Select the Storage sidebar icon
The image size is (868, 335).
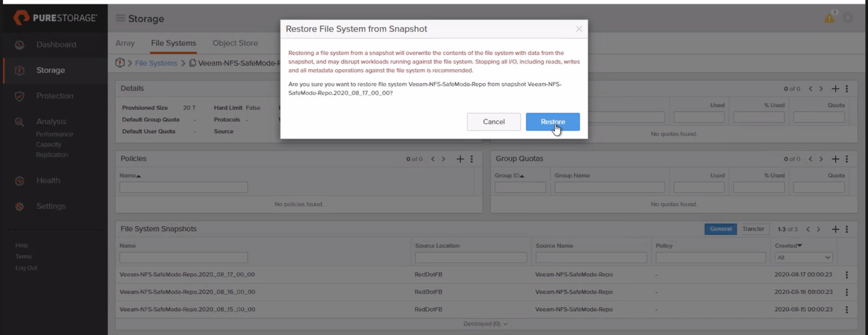tap(20, 70)
